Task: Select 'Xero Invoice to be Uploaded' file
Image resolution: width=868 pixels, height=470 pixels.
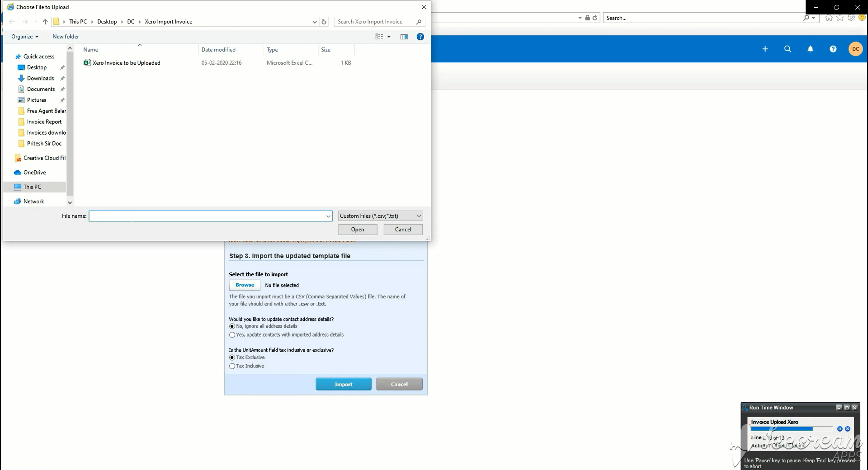Action: click(x=122, y=63)
